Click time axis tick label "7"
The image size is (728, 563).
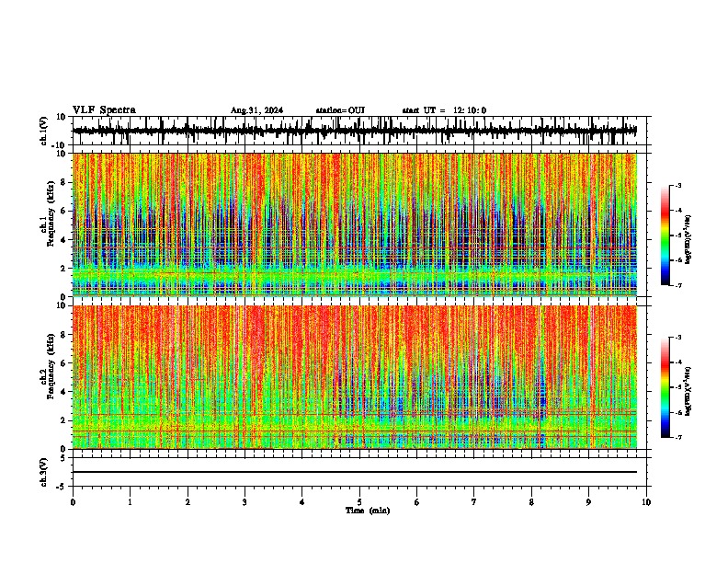pos(474,502)
